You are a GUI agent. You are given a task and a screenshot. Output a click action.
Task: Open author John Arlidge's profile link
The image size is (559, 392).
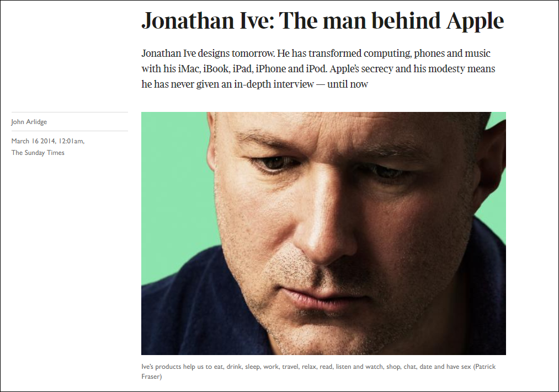point(29,122)
